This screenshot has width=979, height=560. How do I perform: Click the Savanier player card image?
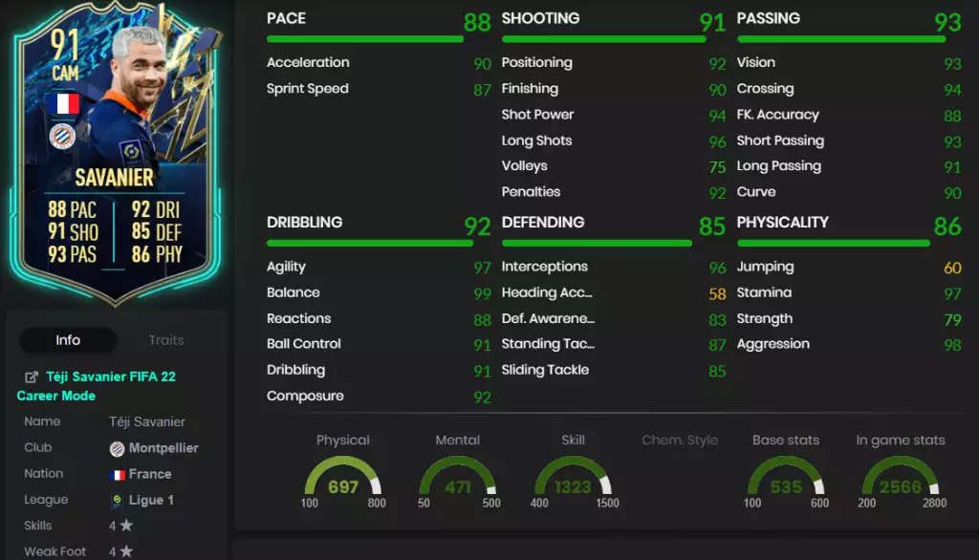coord(116,153)
